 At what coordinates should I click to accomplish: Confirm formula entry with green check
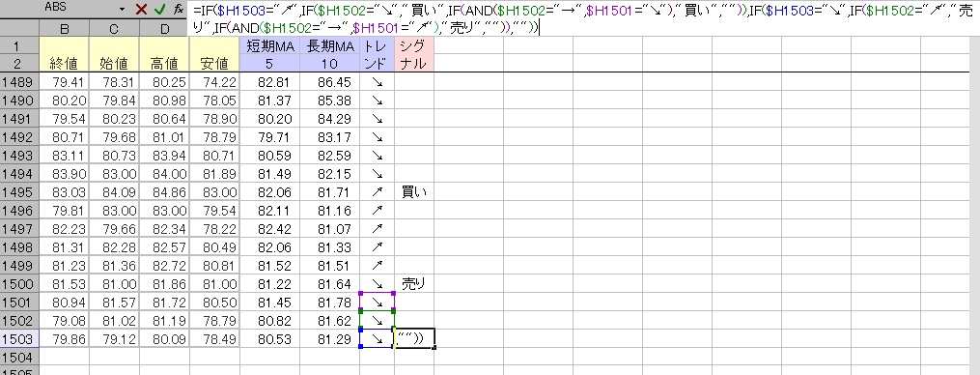[160, 10]
